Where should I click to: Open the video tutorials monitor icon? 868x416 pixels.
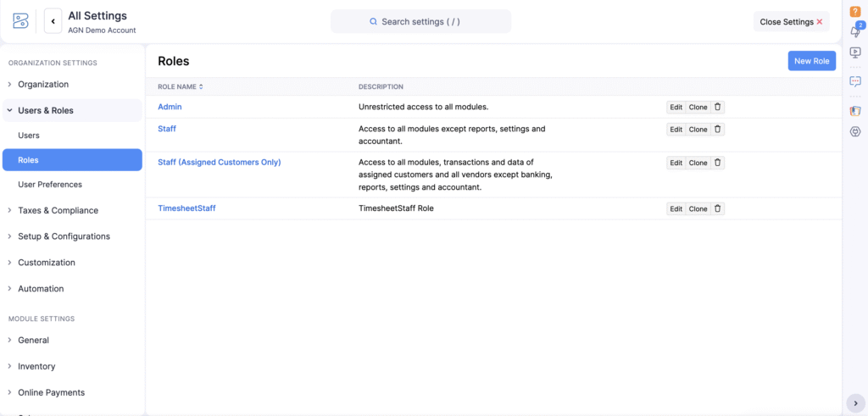click(x=855, y=53)
